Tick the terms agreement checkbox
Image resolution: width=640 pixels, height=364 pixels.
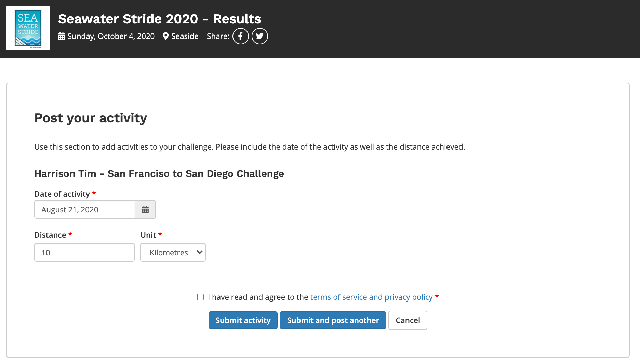200,297
